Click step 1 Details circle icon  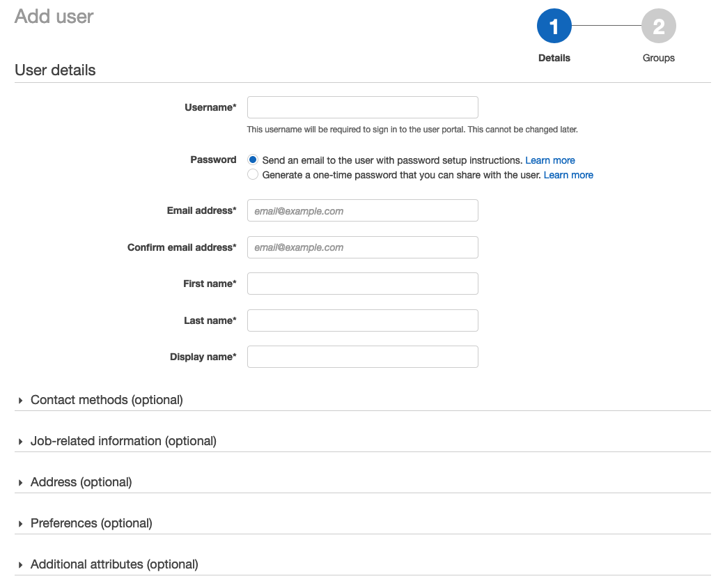coord(554,25)
